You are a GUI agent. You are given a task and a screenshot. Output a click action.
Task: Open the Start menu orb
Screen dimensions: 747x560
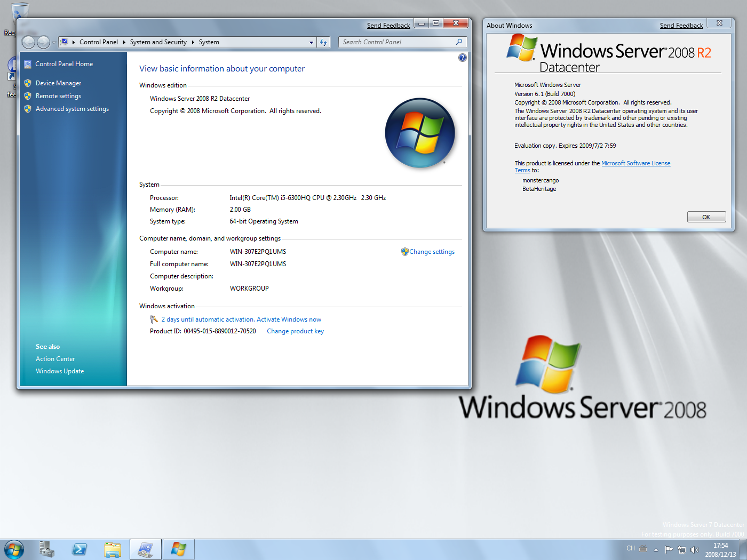(x=14, y=549)
